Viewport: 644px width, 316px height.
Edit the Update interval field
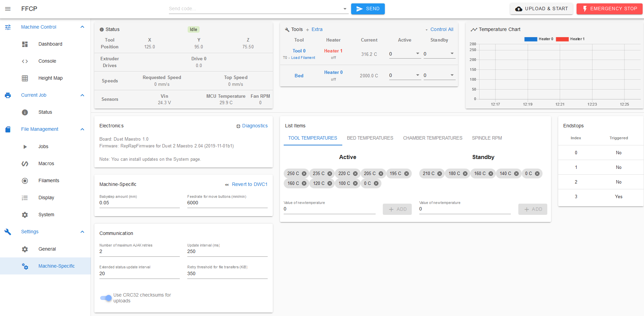pyautogui.click(x=227, y=252)
